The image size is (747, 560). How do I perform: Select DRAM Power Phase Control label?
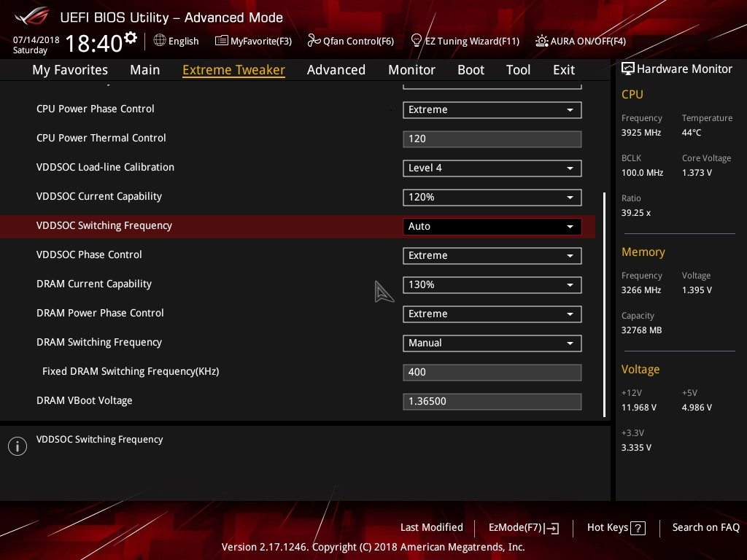[100, 314]
